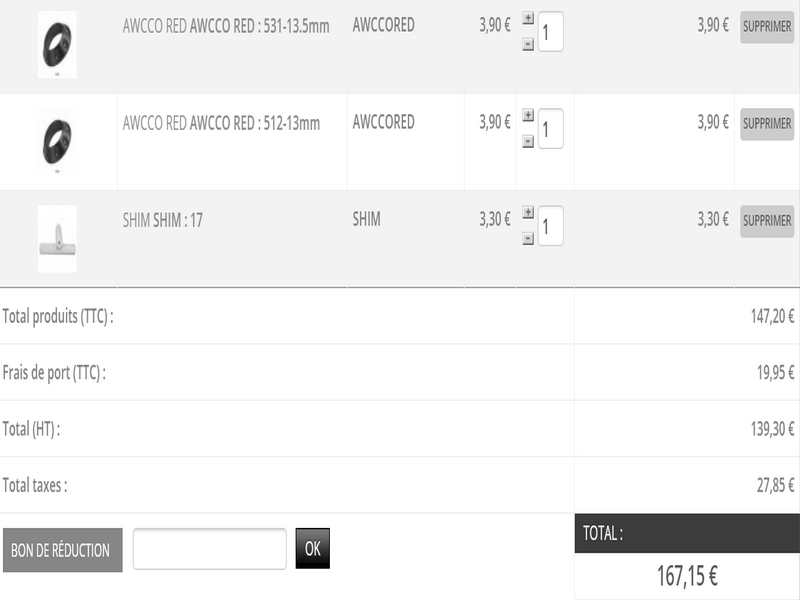Click minus icon for AWCCO RED 512-13mm
The width and height of the screenshot is (800, 600).
click(x=528, y=142)
